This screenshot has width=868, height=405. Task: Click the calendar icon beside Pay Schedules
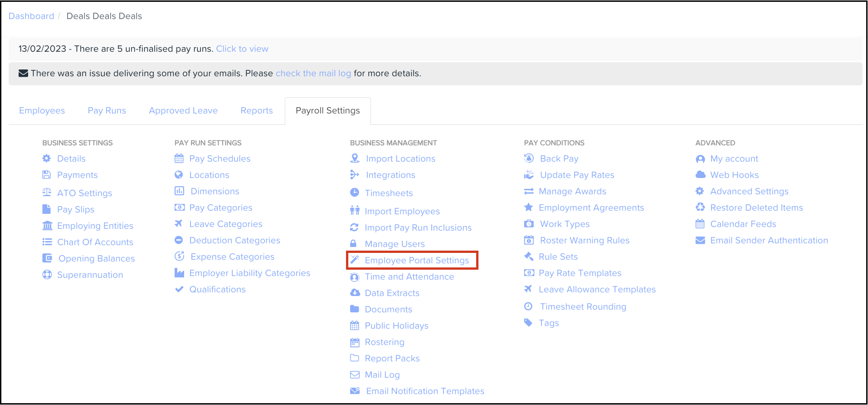tap(179, 158)
